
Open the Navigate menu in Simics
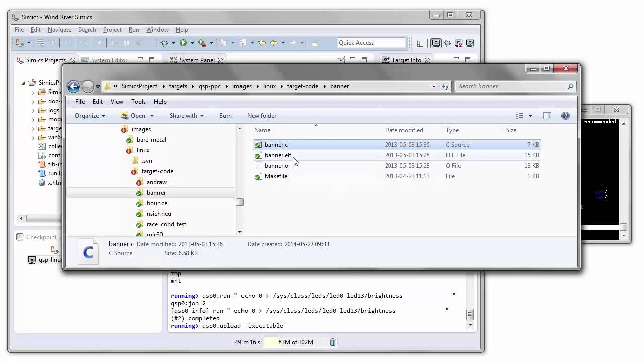pos(59,30)
